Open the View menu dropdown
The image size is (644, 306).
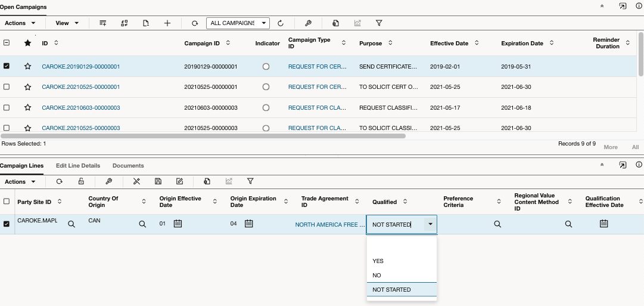tap(67, 23)
